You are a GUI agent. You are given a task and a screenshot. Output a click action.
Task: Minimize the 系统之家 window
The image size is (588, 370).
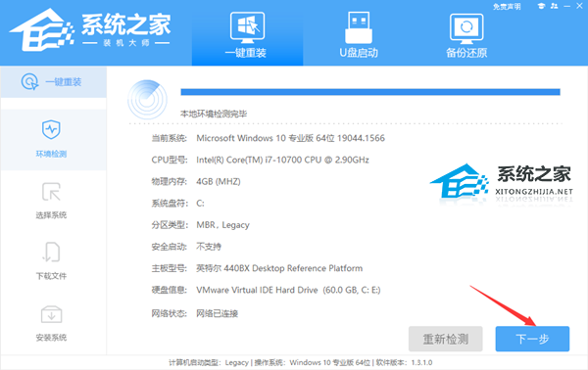(x=567, y=7)
